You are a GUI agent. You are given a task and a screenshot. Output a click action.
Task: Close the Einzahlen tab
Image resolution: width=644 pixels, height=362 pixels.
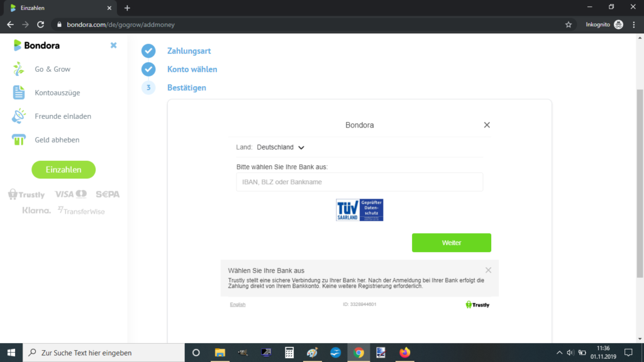pos(109,8)
